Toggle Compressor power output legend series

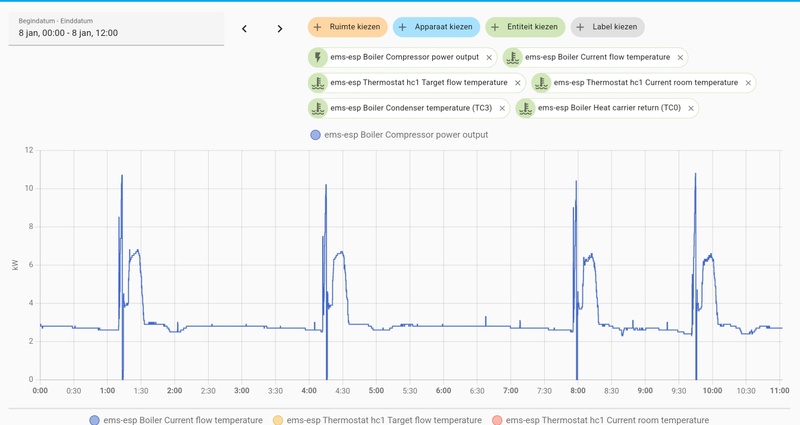(x=399, y=135)
